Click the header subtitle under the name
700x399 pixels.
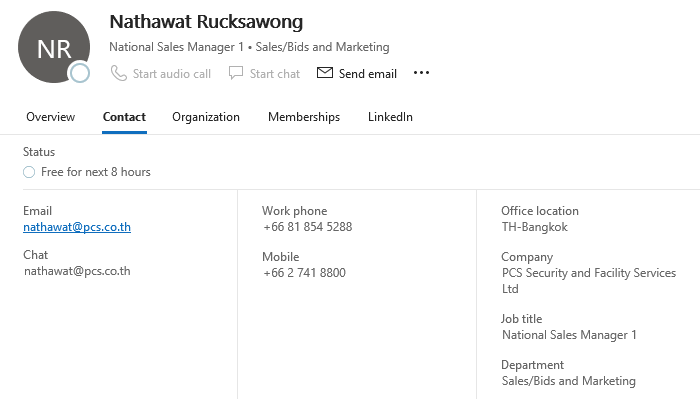point(249,47)
